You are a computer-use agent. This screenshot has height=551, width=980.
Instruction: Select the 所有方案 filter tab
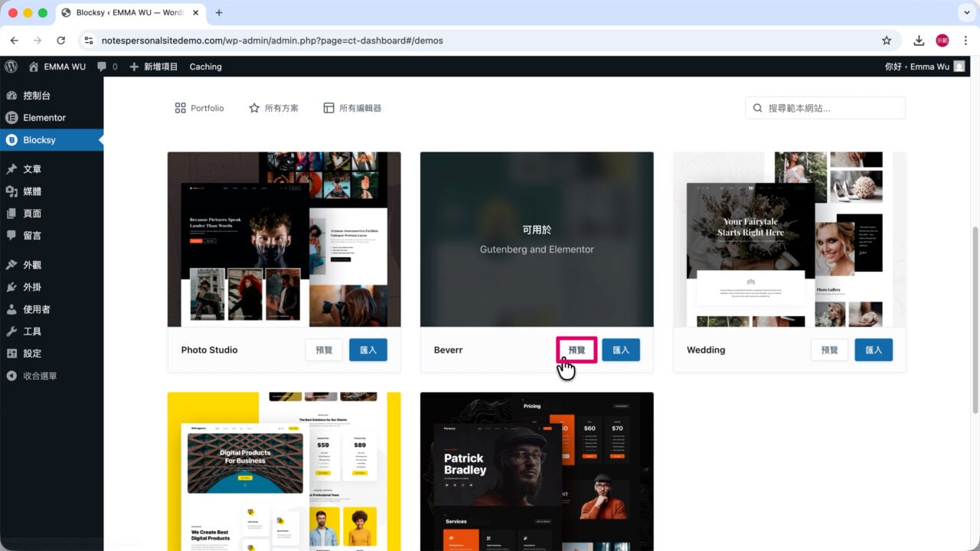click(x=273, y=108)
